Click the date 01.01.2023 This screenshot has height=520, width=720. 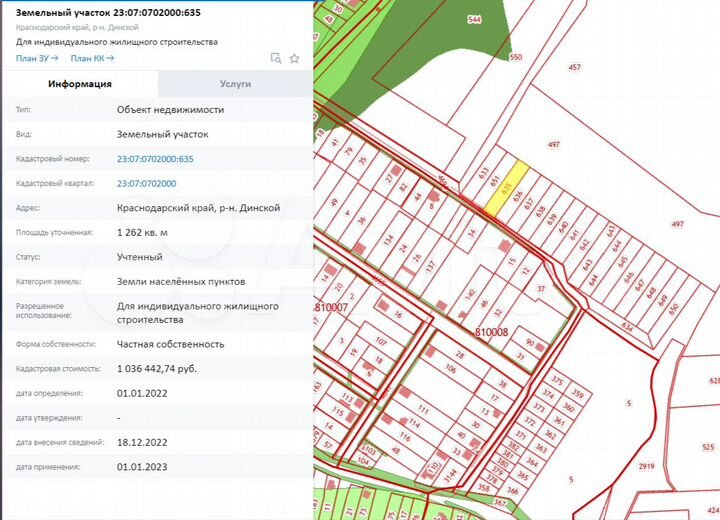coord(142,467)
